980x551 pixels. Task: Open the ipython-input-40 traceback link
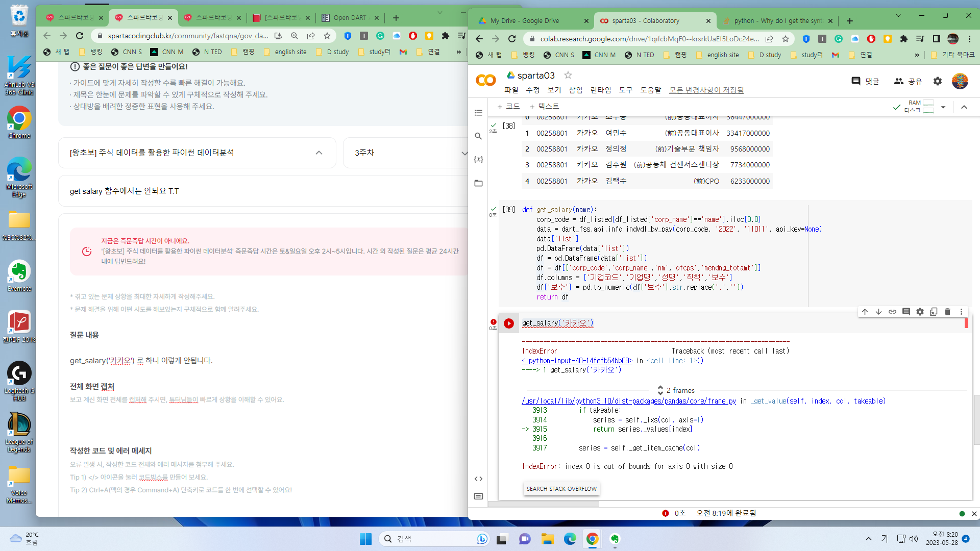(x=577, y=361)
